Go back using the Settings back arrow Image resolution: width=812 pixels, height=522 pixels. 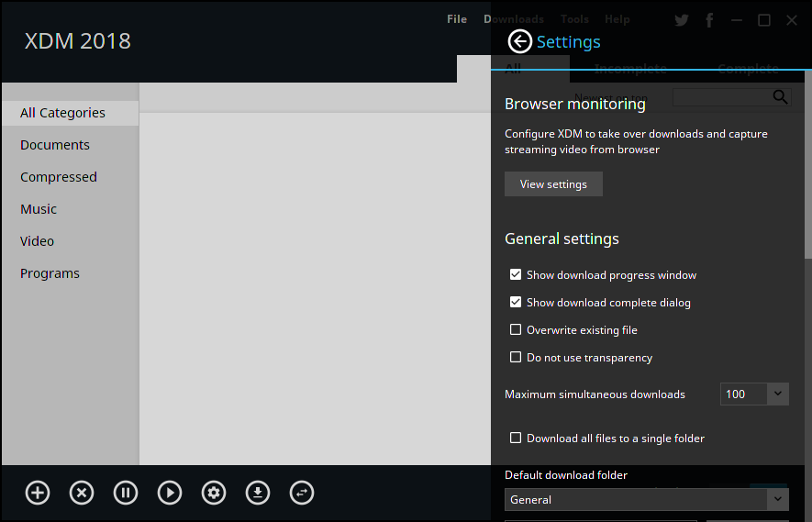click(519, 41)
